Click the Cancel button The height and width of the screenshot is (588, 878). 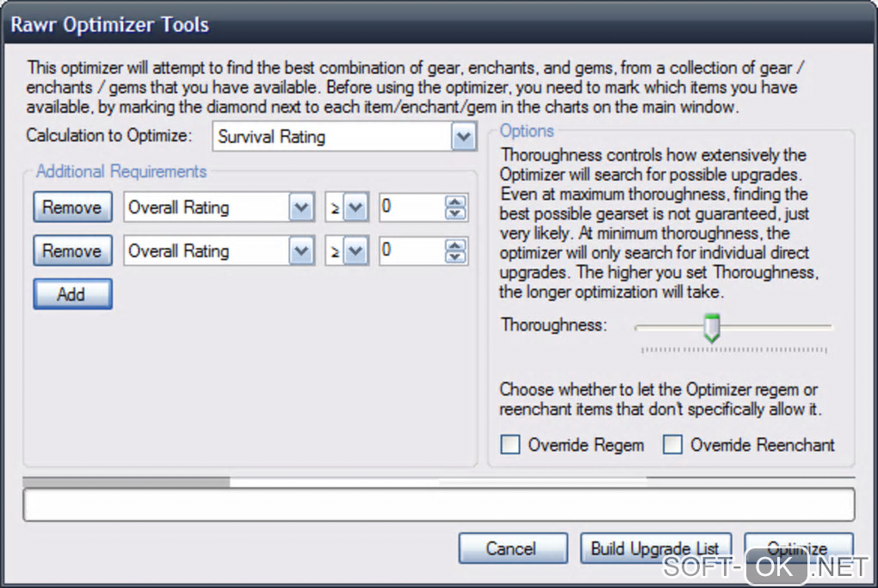pos(513,548)
